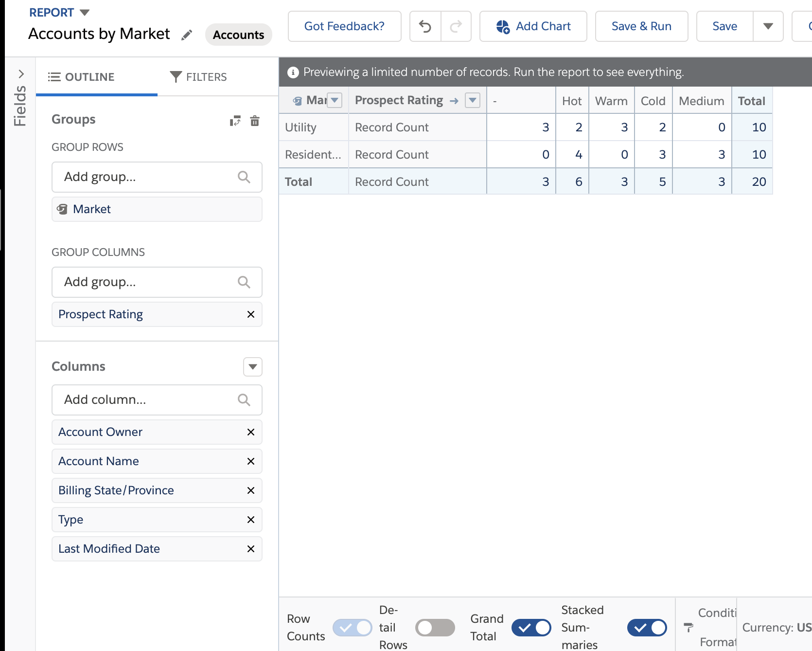
Task: Click the undo arrow icon
Action: pyautogui.click(x=425, y=26)
